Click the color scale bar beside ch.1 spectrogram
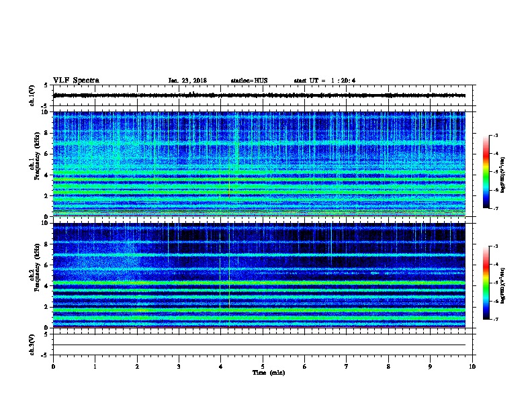This screenshot has width=532, height=411. point(486,172)
